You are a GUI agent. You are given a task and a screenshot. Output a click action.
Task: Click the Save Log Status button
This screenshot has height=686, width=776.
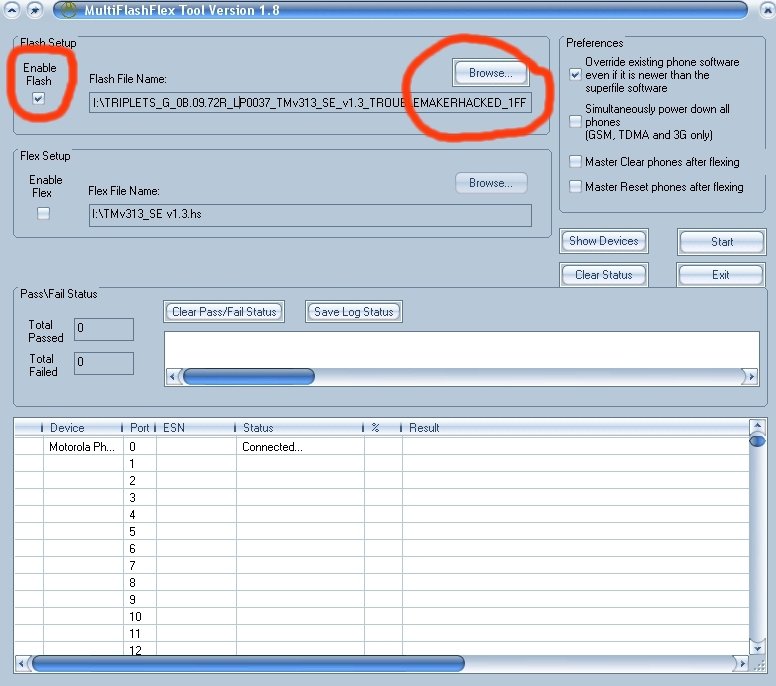pyautogui.click(x=353, y=312)
